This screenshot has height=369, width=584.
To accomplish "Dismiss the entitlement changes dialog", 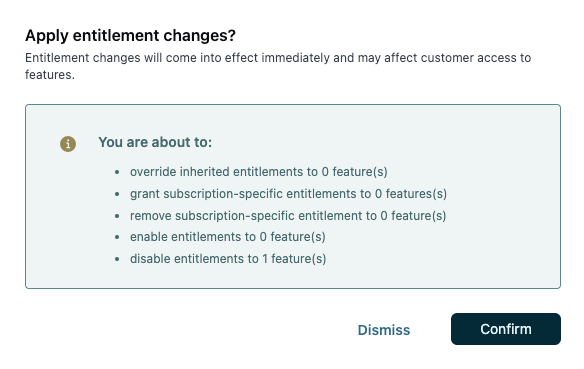I will click(384, 330).
